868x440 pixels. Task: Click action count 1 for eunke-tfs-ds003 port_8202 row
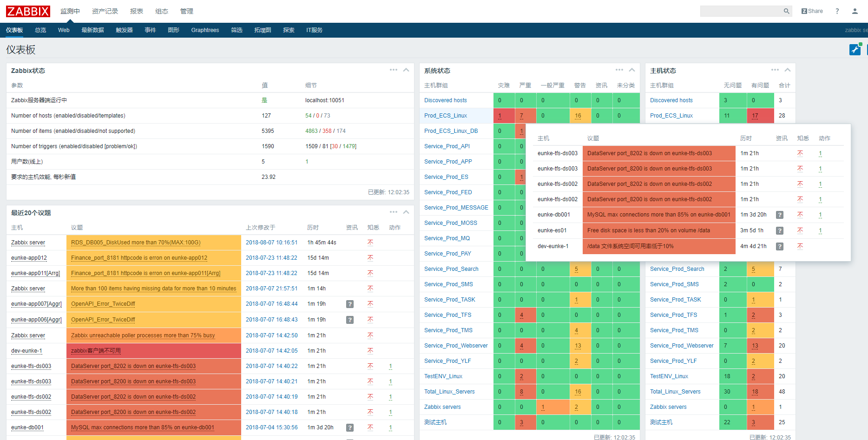coord(390,366)
